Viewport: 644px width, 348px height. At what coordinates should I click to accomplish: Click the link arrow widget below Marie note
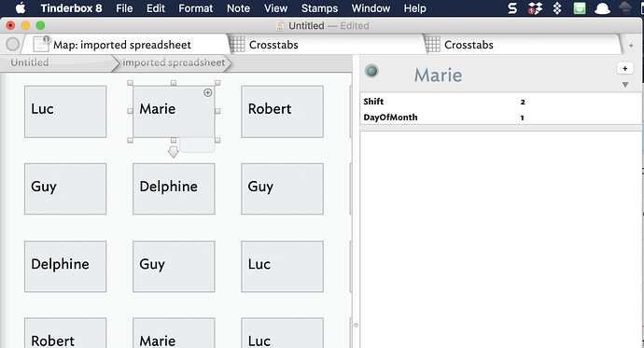click(x=174, y=152)
